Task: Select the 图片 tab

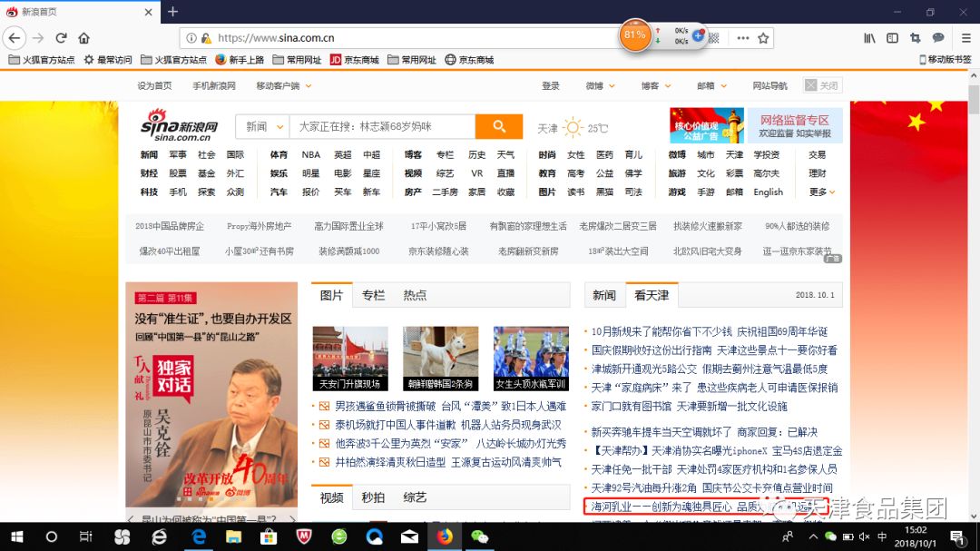Action: coord(331,295)
